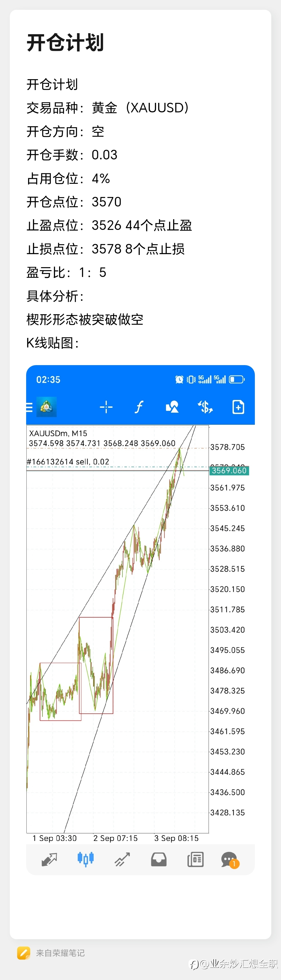Select the current price tag 3569.060
This screenshot has width=281, height=980.
click(229, 471)
